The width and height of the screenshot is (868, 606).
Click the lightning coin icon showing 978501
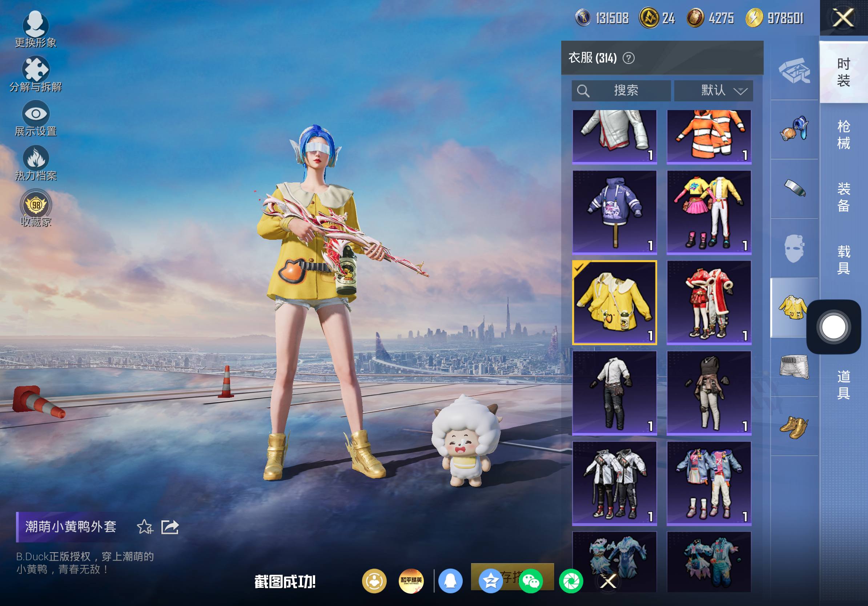pyautogui.click(x=754, y=18)
